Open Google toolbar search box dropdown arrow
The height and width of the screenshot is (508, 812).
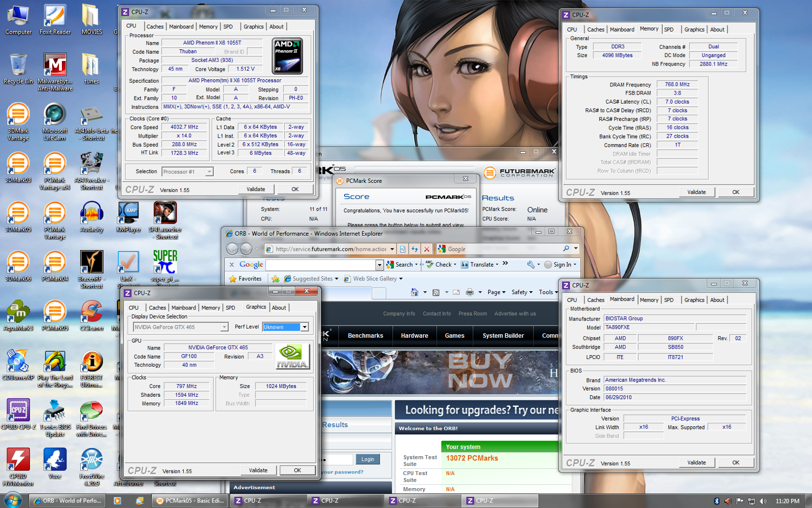point(379,265)
